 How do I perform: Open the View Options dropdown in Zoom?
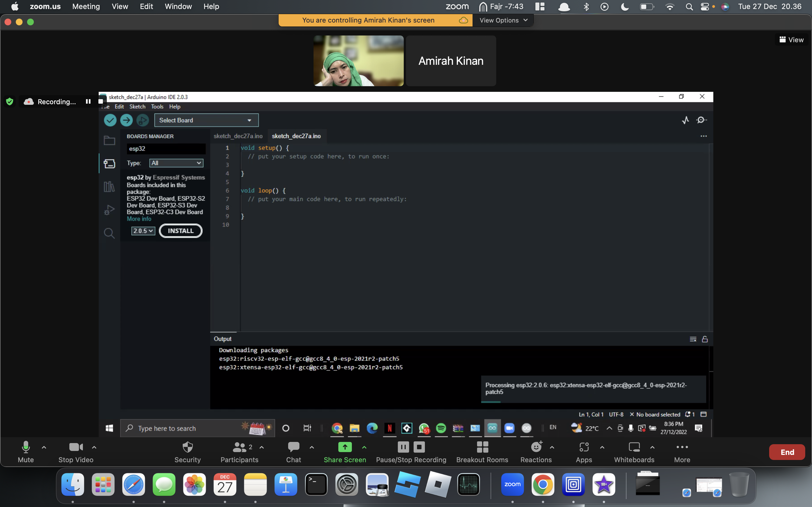(x=502, y=20)
